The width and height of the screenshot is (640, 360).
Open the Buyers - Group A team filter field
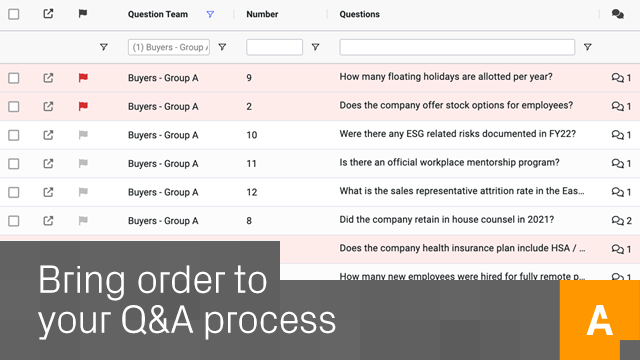169,47
